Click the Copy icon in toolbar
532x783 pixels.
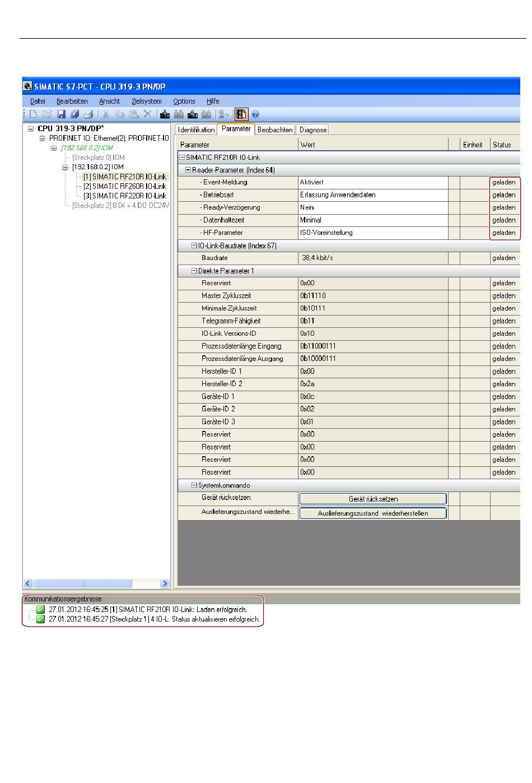120,114
